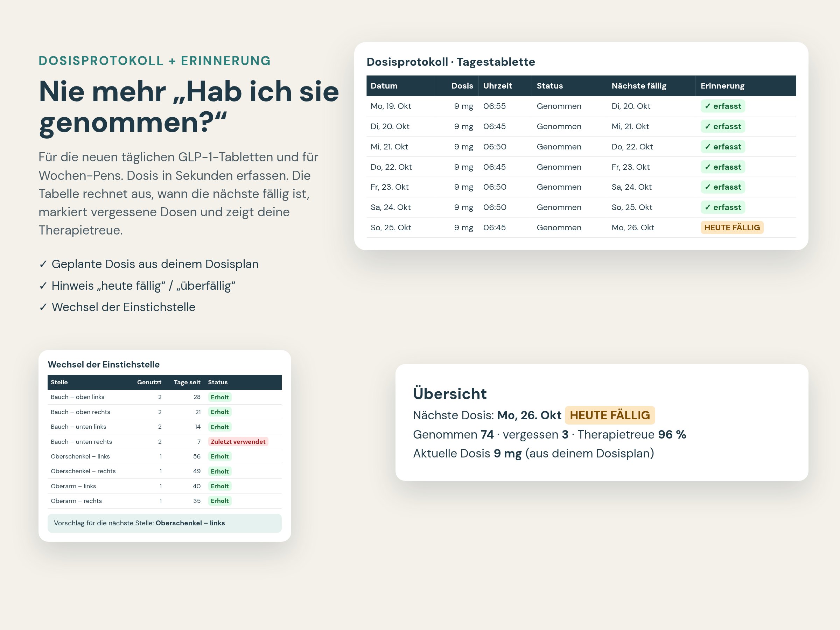Viewport: 840px width, 630px height.
Task: Click Genommen status in Di, 20. Okt row
Action: tap(559, 126)
